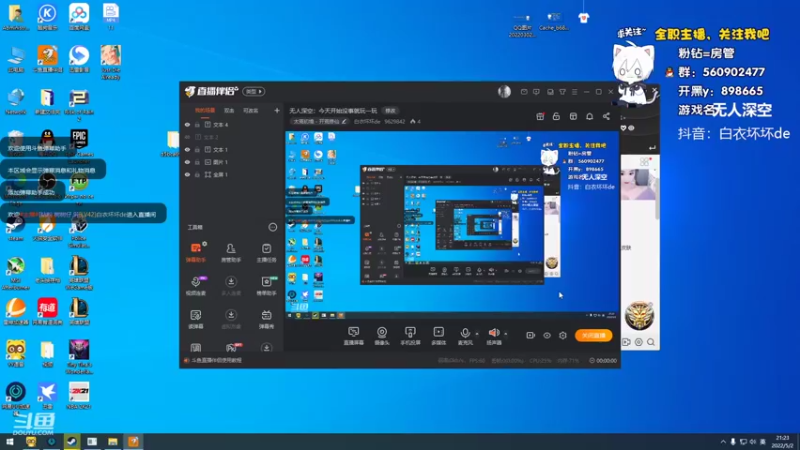Open the 弹幕秀 TV-shaped tool
Screen dimensions: 800x450
click(x=266, y=319)
